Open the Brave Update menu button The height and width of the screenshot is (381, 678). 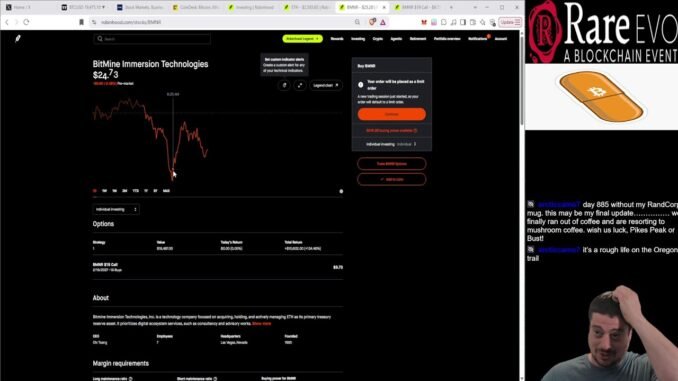tap(510, 22)
